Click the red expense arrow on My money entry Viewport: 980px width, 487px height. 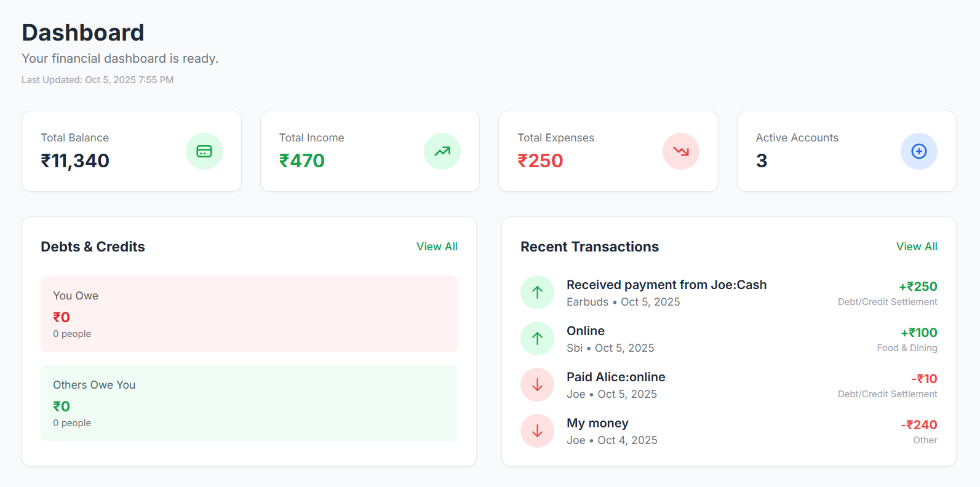(537, 430)
